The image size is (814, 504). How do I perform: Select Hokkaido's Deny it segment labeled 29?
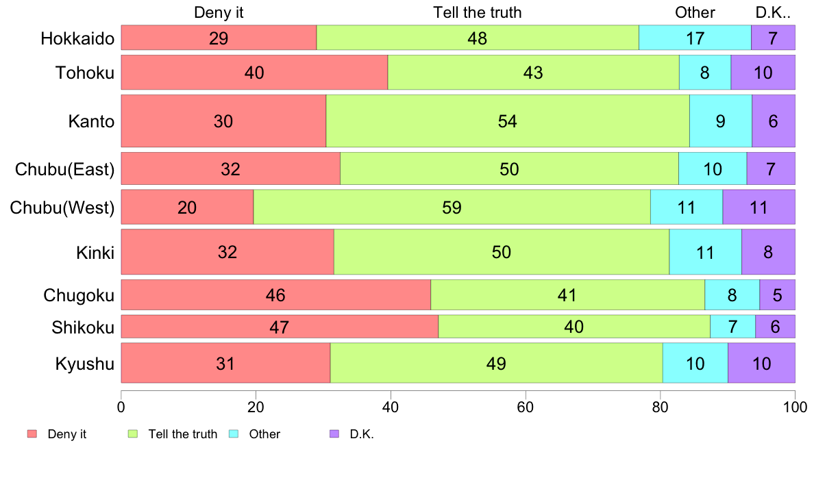219,38
